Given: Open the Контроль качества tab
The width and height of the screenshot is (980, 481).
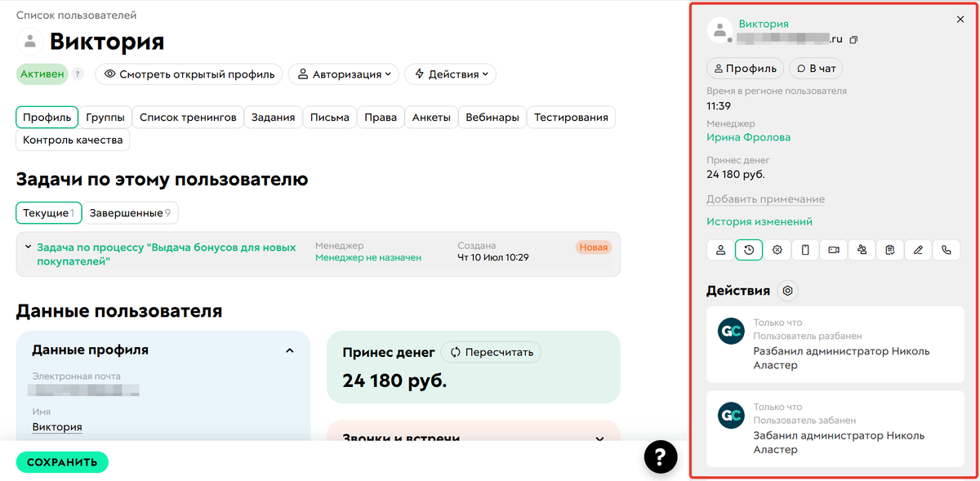Looking at the screenshot, I should (73, 140).
